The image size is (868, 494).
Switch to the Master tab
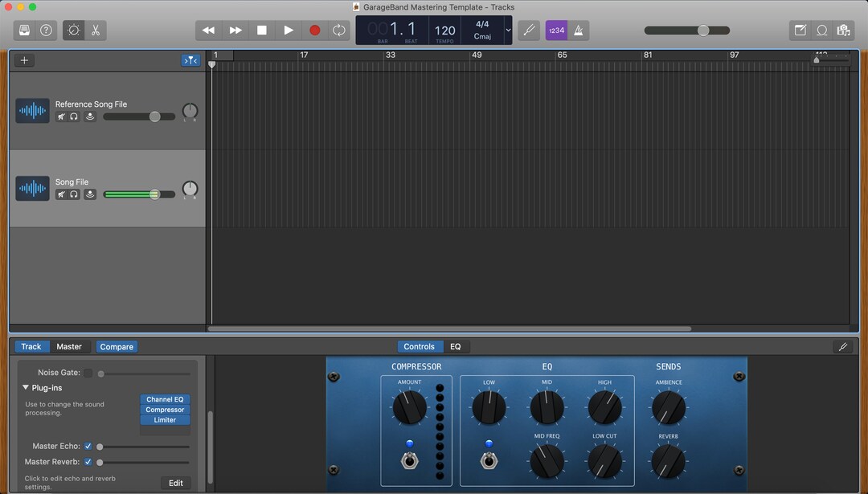click(x=69, y=346)
